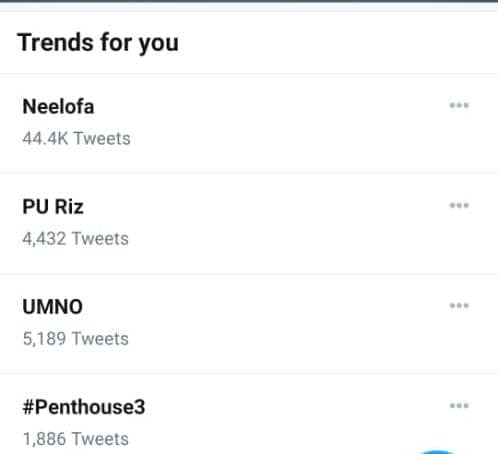Image resolution: width=498 pixels, height=454 pixels.
Task: Select the #Penthouse3 trend row
Action: pyautogui.click(x=249, y=414)
